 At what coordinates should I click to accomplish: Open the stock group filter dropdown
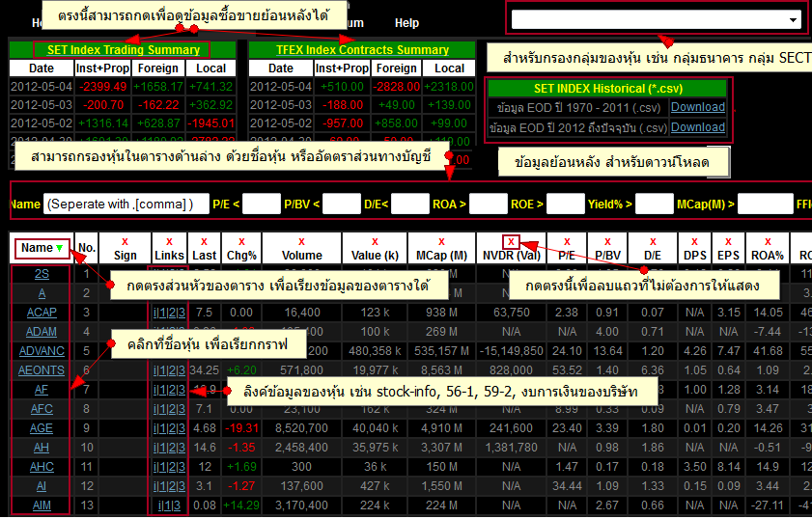pyautogui.click(x=656, y=19)
